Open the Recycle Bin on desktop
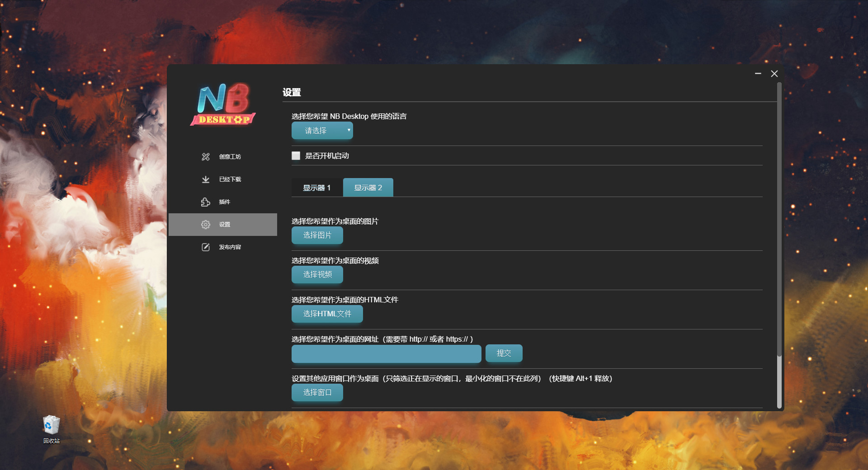Image resolution: width=868 pixels, height=470 pixels. (51, 426)
